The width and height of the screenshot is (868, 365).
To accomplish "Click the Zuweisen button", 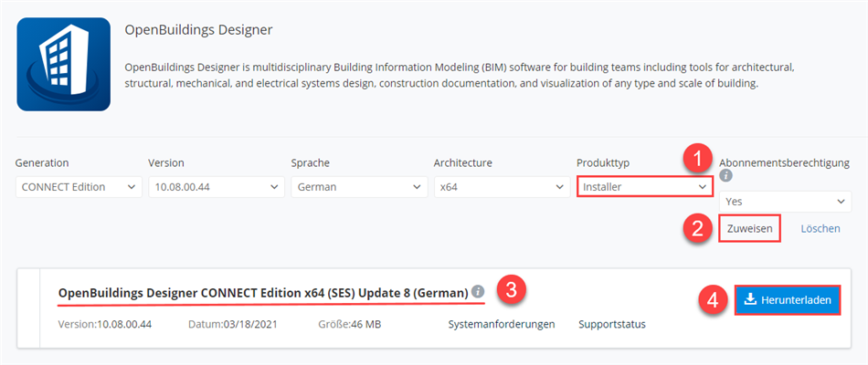I will click(x=749, y=228).
